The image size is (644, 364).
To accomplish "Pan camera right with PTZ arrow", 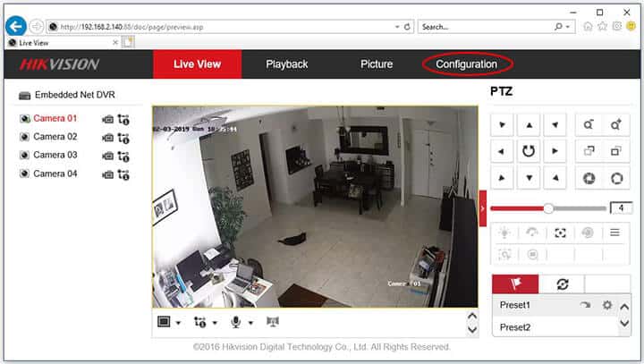I will 555,151.
